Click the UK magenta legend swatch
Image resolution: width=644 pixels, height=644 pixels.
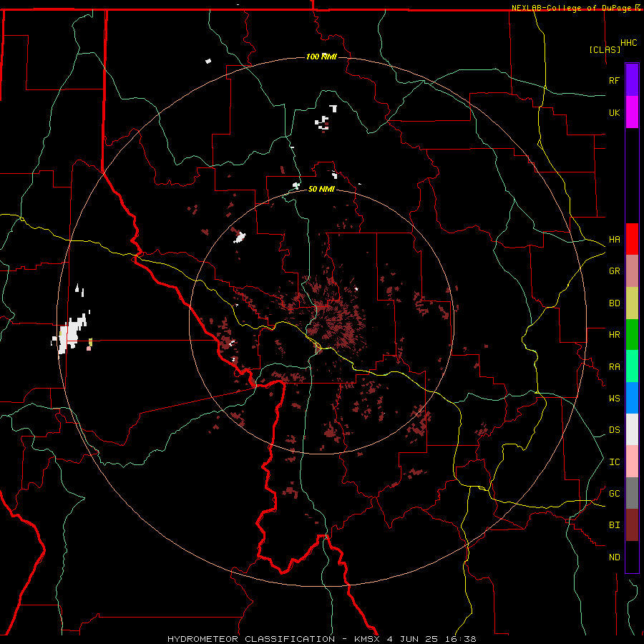pos(632,112)
